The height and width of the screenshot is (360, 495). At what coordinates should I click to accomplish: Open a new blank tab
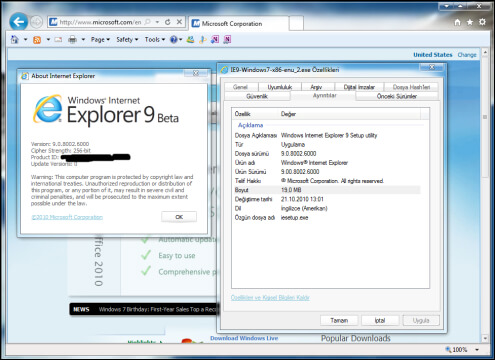coord(296,23)
